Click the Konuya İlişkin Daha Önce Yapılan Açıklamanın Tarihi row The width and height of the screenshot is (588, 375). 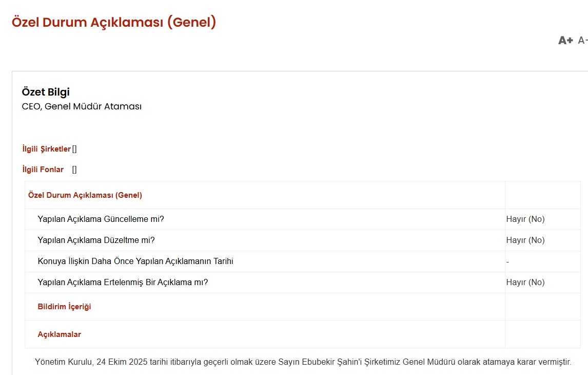click(x=135, y=261)
